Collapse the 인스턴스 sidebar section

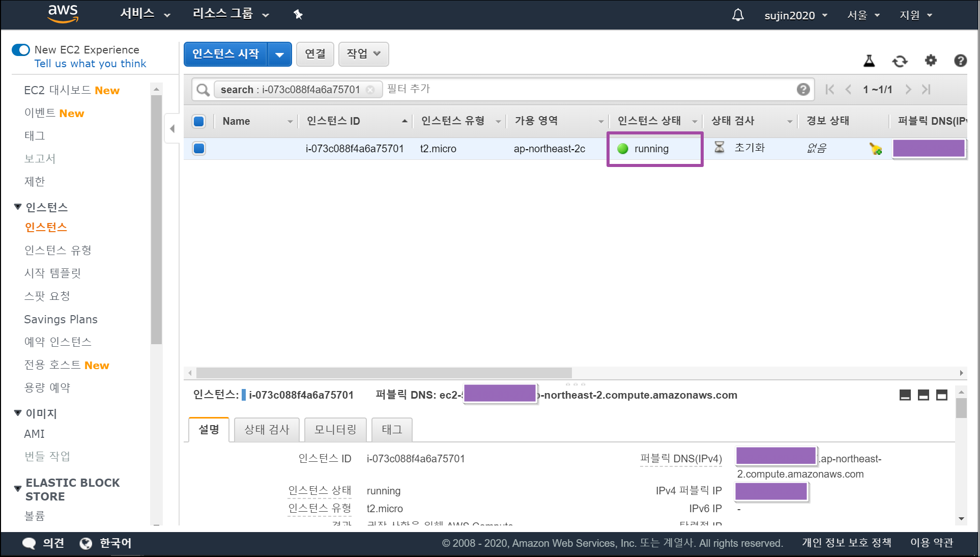pos(18,207)
